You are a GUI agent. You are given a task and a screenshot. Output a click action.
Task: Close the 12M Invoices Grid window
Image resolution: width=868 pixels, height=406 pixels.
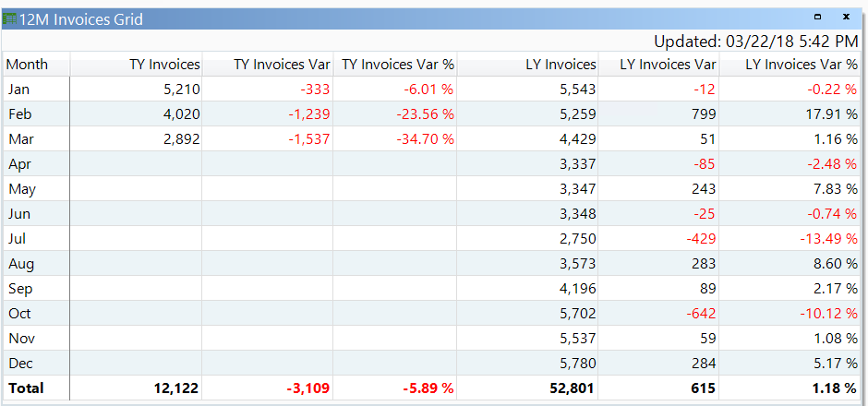point(846,17)
